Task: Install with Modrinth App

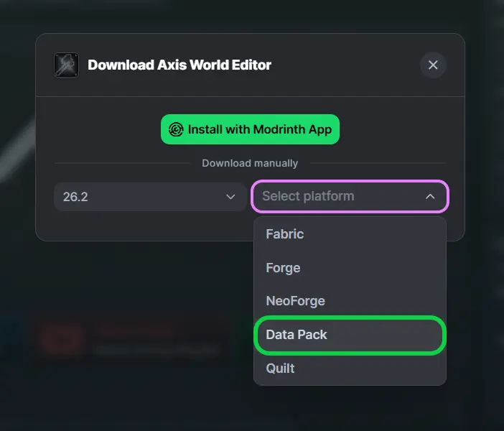Action: [250, 129]
